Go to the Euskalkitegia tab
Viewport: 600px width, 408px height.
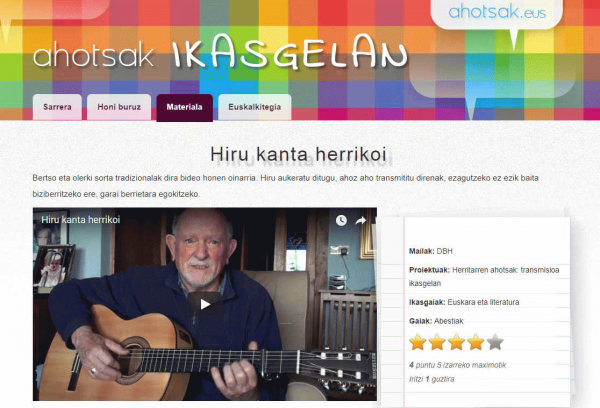[255, 107]
